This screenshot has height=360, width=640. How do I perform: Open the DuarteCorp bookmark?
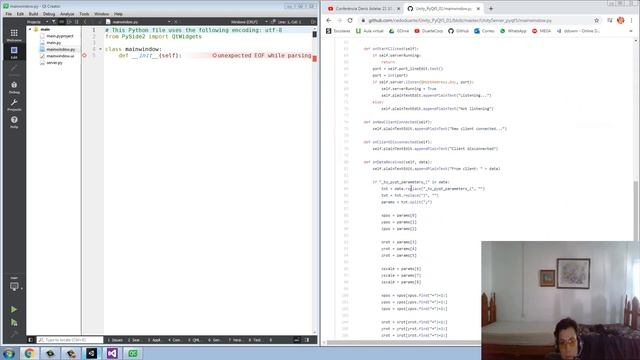pyautogui.click(x=429, y=31)
